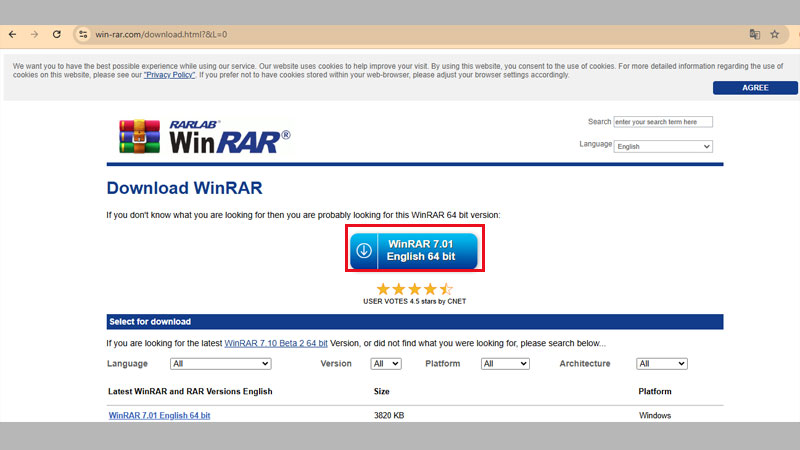
Task: Click the address bar URL
Action: coord(161,34)
